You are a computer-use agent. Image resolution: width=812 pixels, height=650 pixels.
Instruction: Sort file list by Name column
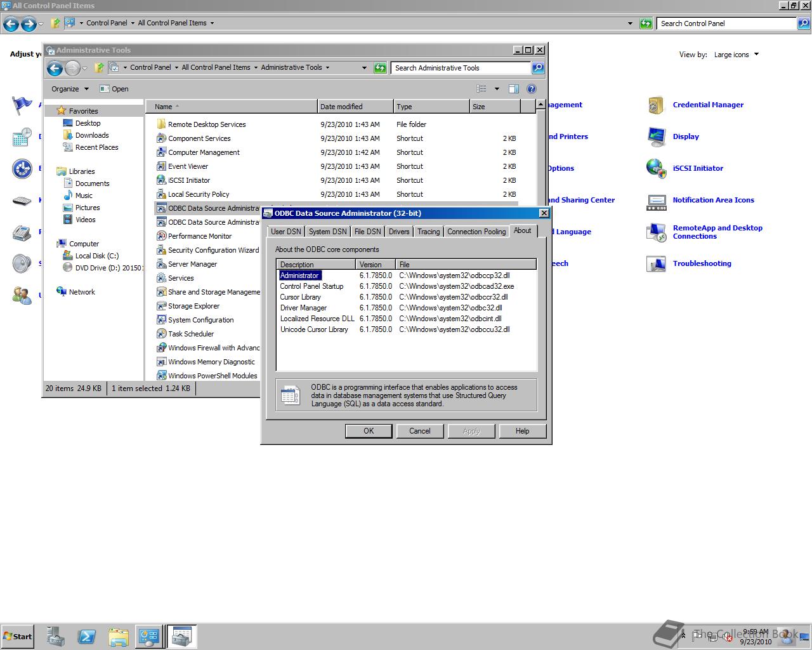click(x=232, y=107)
